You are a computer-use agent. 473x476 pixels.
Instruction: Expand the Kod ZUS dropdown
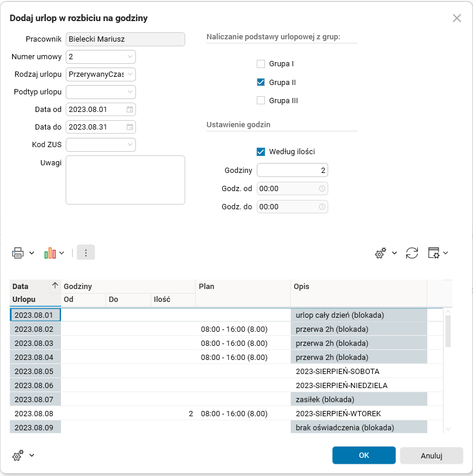[x=130, y=145]
